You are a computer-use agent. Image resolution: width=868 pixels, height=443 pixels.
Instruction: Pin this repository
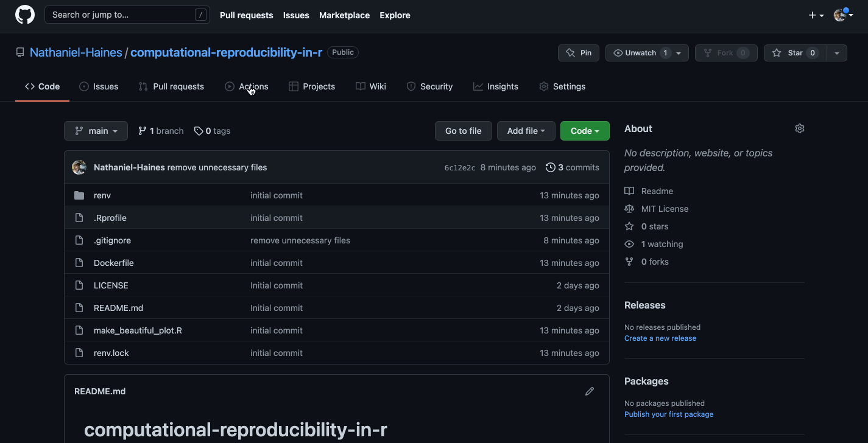[x=579, y=53]
